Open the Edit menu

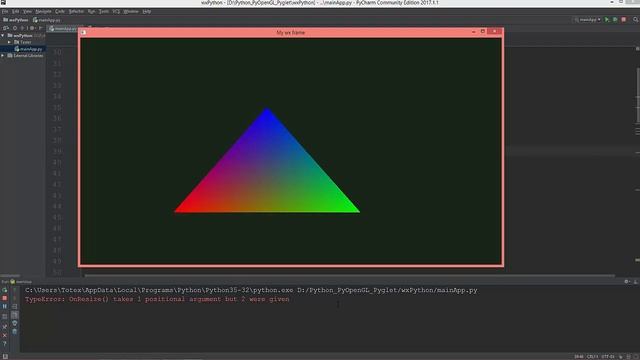pos(16,11)
